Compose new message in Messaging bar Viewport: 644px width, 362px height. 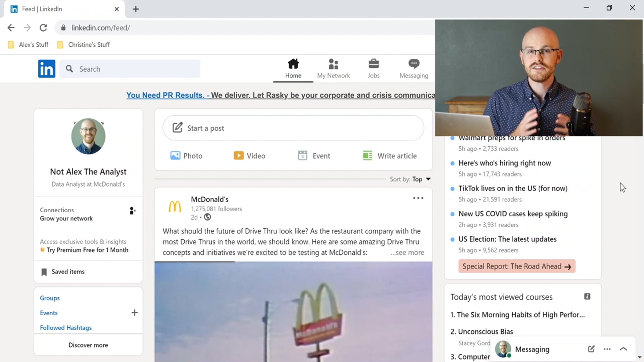coord(591,349)
